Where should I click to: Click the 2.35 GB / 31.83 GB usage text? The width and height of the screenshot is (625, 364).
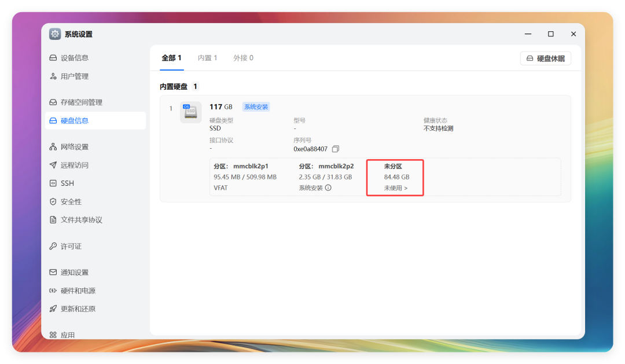pyautogui.click(x=325, y=177)
